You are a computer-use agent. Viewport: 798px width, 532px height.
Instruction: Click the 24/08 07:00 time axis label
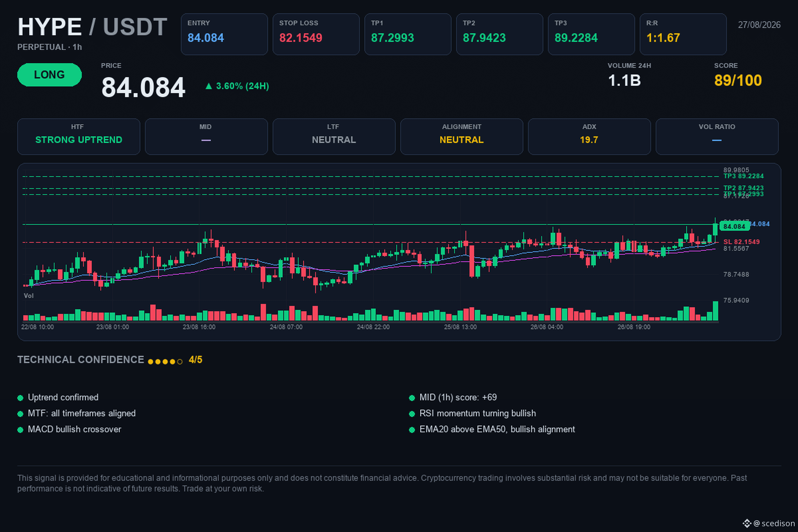pos(286,327)
